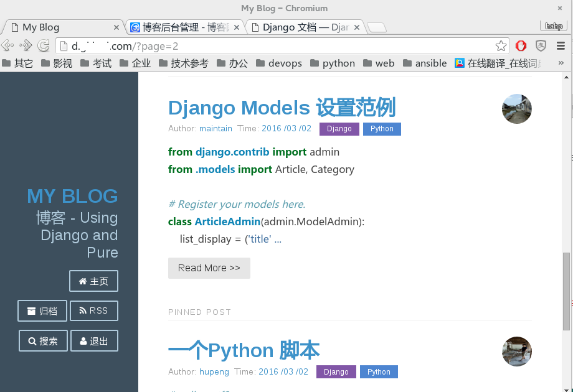The width and height of the screenshot is (573, 392).
Task: Click the 退出 logout button
Action: pyautogui.click(x=94, y=341)
